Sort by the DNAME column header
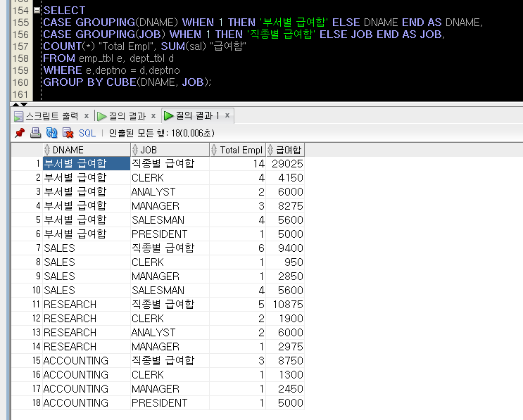 coord(87,150)
